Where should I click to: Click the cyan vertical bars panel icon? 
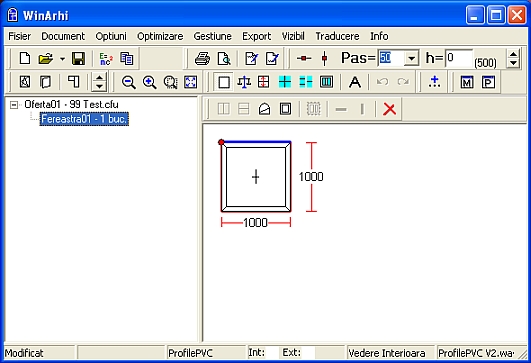pyautogui.click(x=326, y=82)
